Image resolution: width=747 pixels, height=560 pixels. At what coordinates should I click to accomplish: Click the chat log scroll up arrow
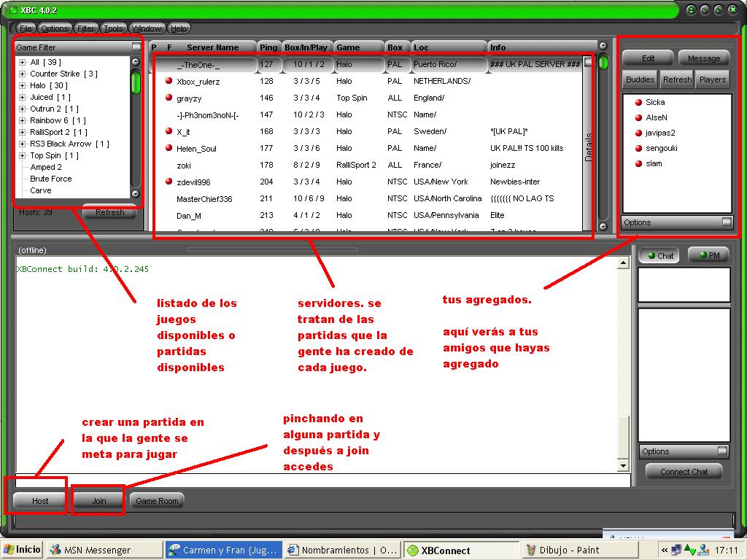click(x=623, y=262)
